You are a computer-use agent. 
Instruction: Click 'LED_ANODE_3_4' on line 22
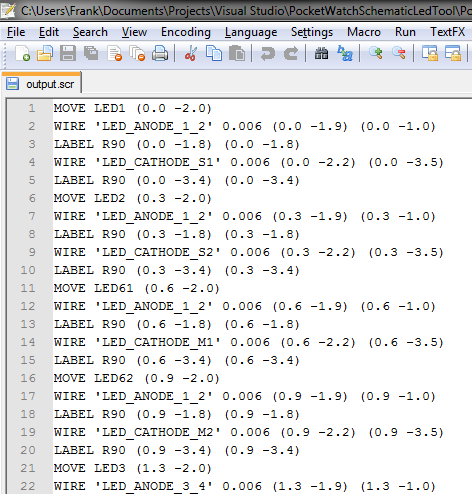154,486
